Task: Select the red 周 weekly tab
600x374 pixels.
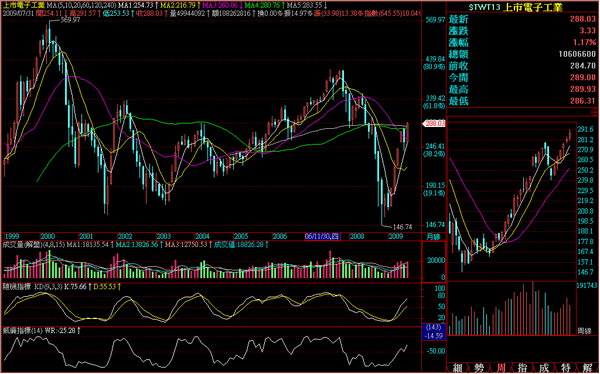Action: [x=501, y=368]
